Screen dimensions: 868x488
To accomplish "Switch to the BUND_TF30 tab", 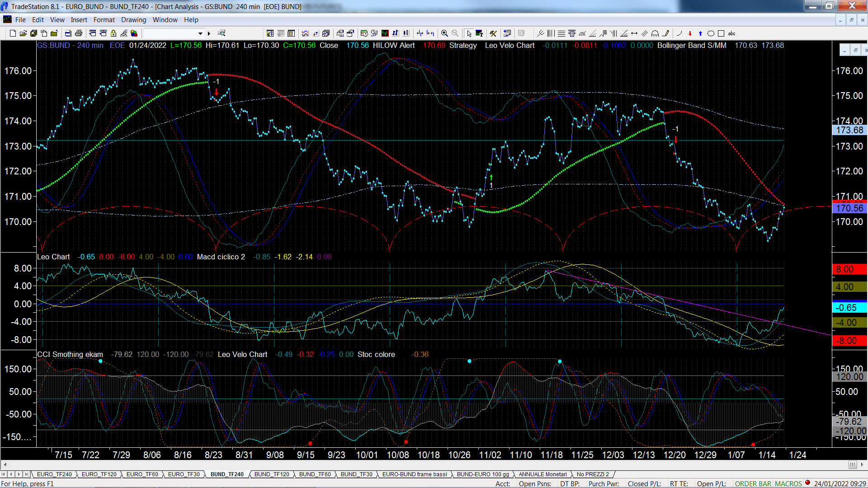I will click(357, 474).
